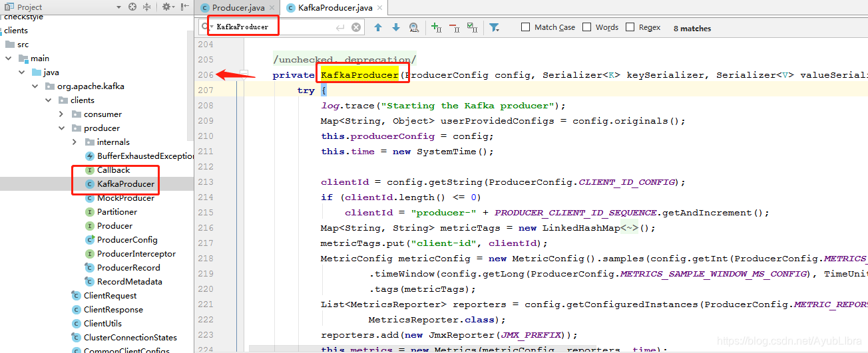Click the RecordMetadata class icon

[90, 282]
